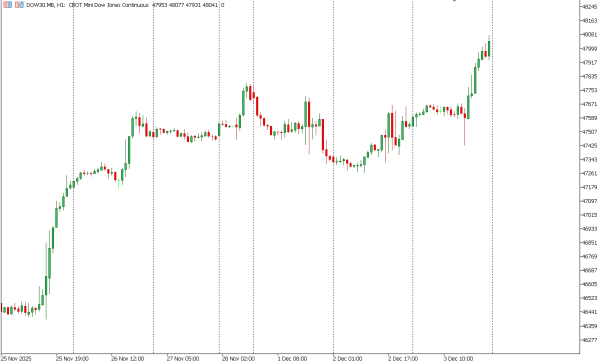Click the 47097 price axis label
The image size is (600, 364).
click(x=589, y=201)
